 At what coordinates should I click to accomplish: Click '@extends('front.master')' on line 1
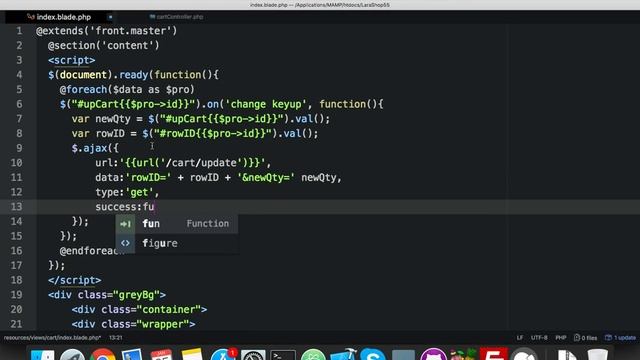[107, 31]
